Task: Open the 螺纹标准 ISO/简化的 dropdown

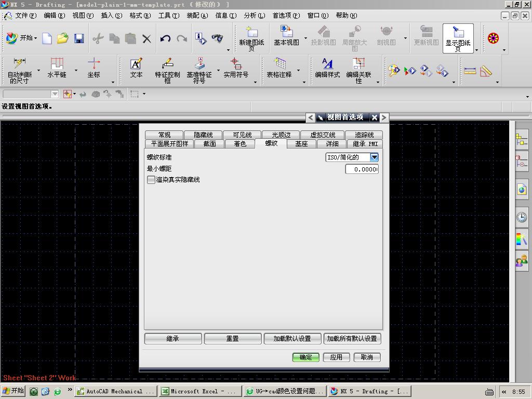Action: pos(375,157)
